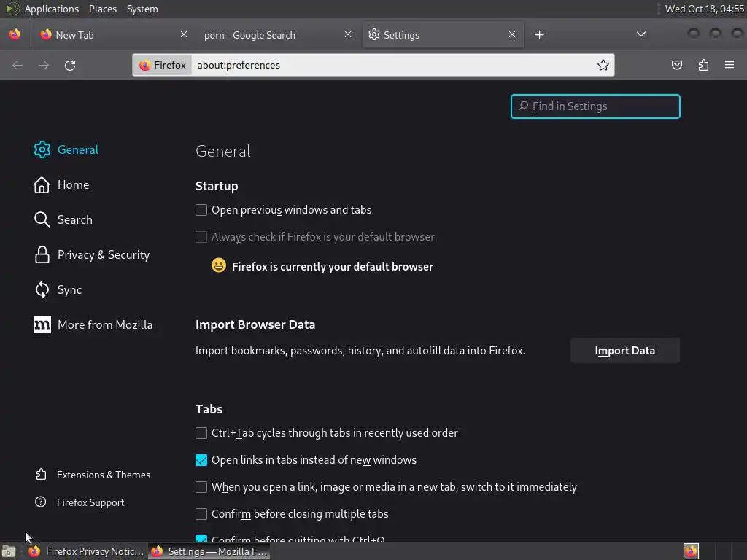The width and height of the screenshot is (747, 560).
Task: Open the Extensions puzzle icon
Action: [703, 65]
